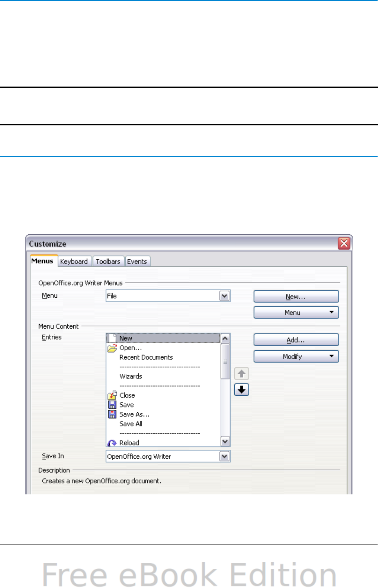This screenshot has height=588, width=378.
Task: Select the separator line below Save All
Action: click(x=160, y=433)
